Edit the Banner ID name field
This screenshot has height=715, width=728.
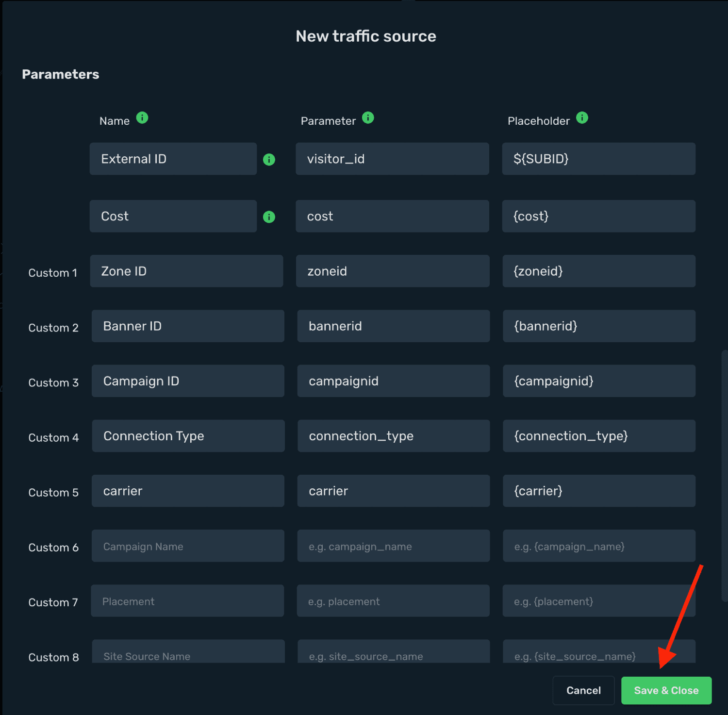coord(188,326)
